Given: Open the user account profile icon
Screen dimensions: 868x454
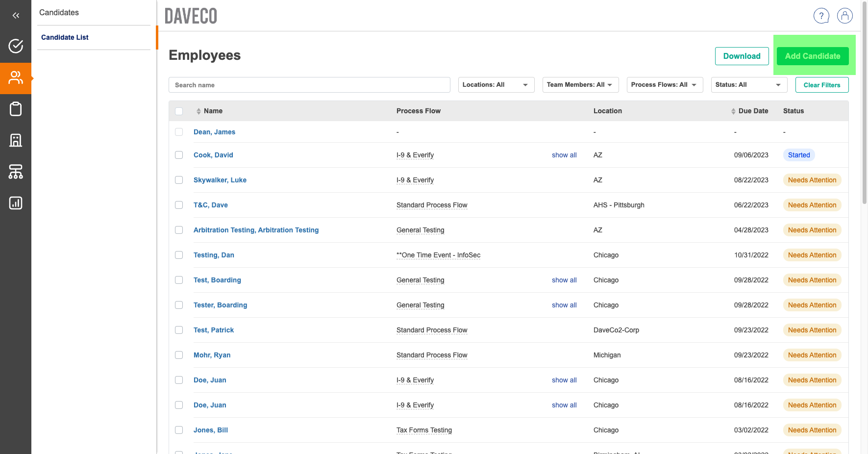Looking at the screenshot, I should coord(844,16).
